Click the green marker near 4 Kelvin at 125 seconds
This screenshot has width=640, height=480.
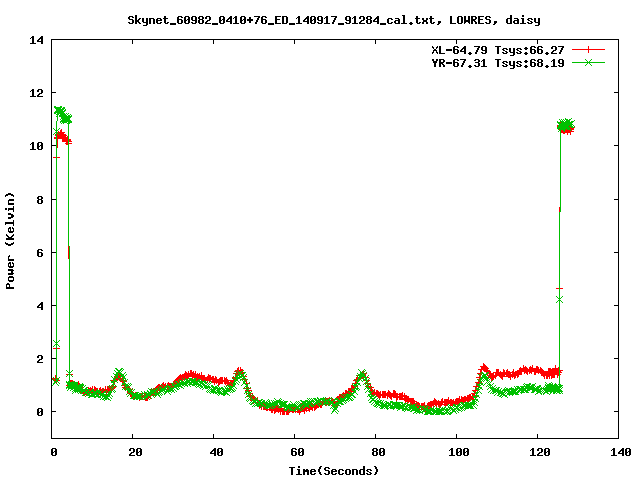[x=559, y=299]
